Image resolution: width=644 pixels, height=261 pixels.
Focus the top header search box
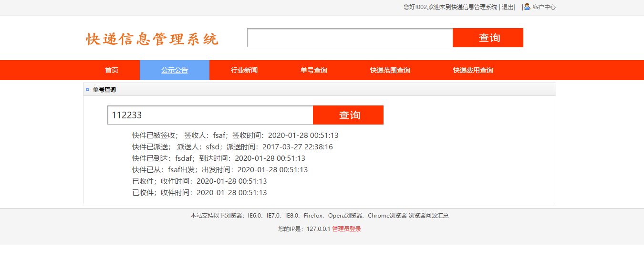[x=350, y=38]
